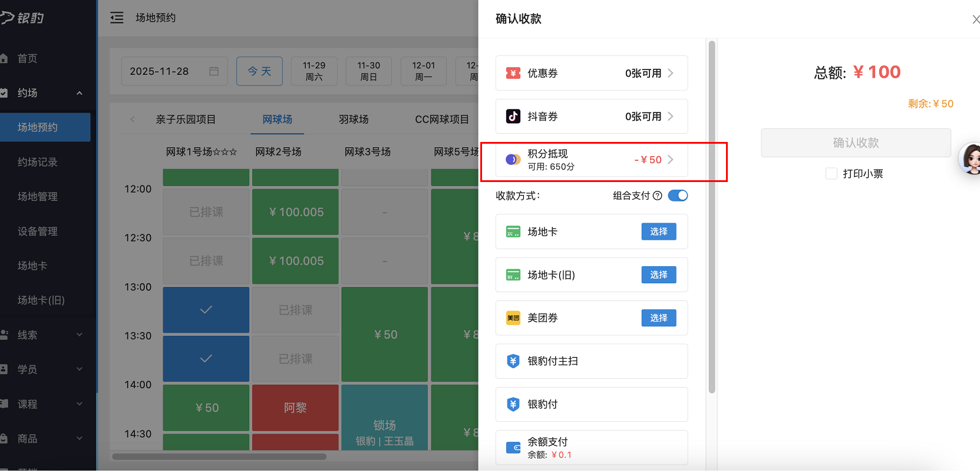Expand the 优惠券 row arrow
The height and width of the screenshot is (473, 980).
coord(671,73)
